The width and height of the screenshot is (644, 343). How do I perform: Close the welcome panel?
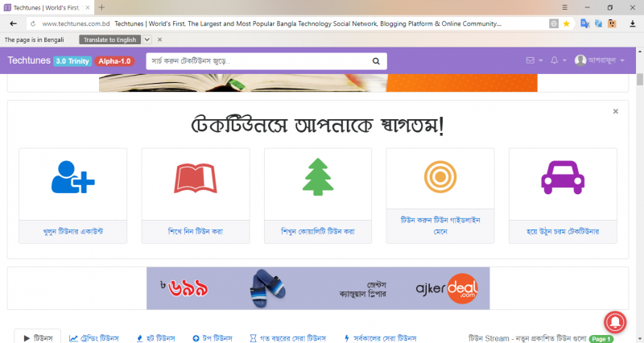tap(615, 111)
